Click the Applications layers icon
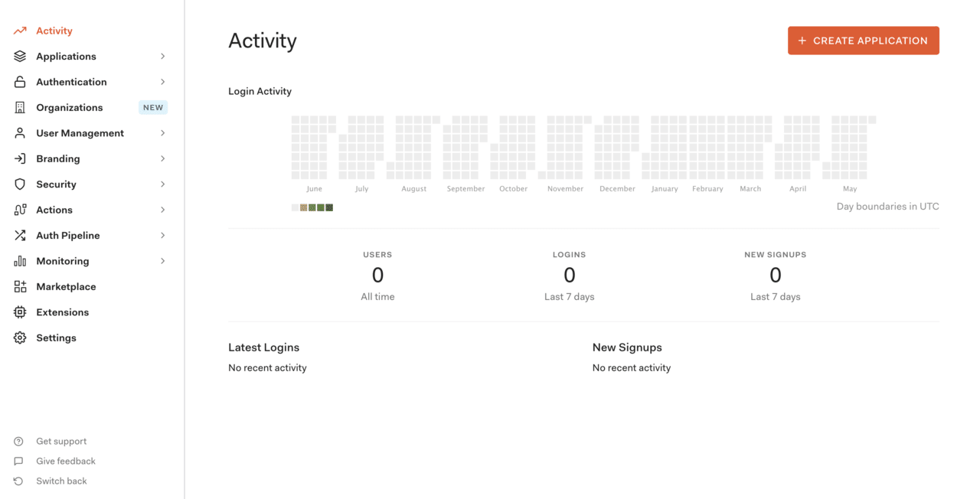 coord(20,57)
